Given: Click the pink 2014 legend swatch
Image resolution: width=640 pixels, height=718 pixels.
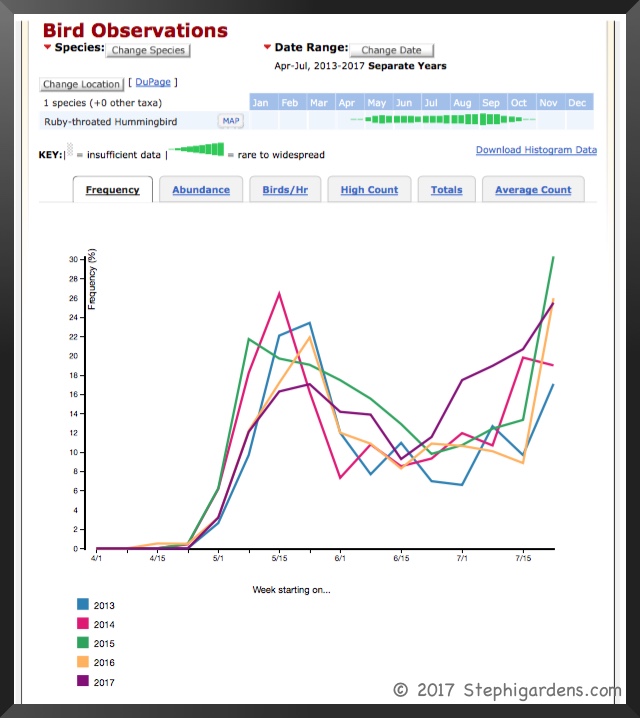Looking at the screenshot, I should [x=82, y=624].
